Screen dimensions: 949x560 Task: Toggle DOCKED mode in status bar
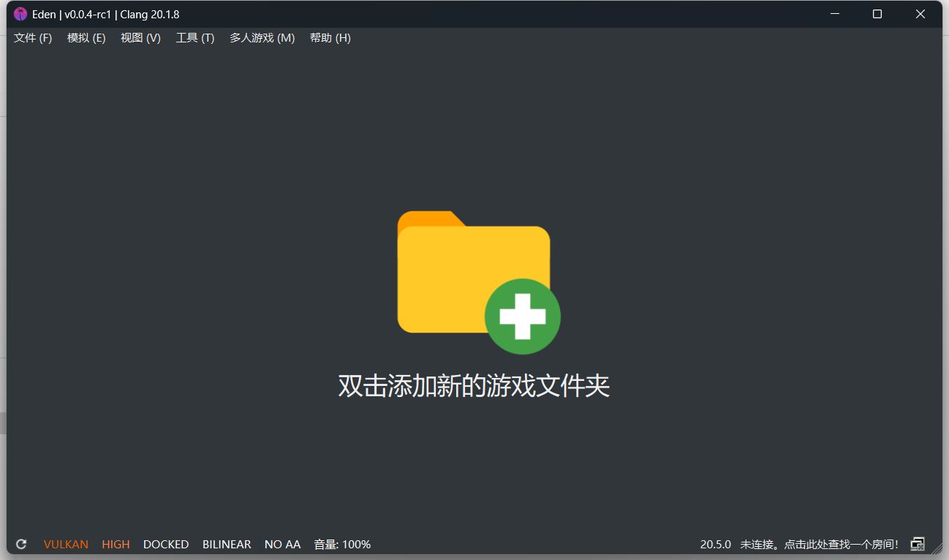pos(166,545)
